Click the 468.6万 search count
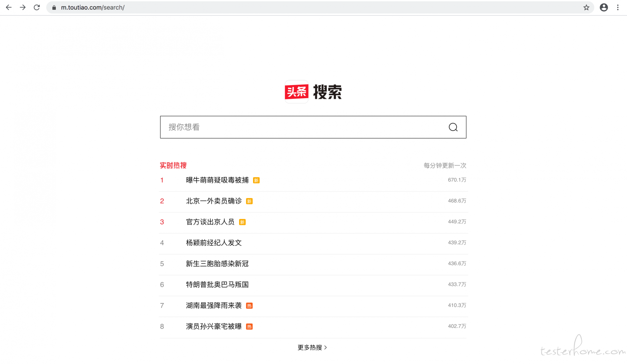This screenshot has height=364, width=627. [457, 201]
